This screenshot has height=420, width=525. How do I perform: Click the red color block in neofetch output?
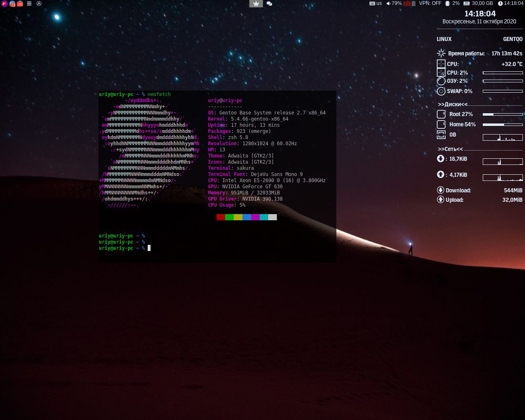point(221,217)
